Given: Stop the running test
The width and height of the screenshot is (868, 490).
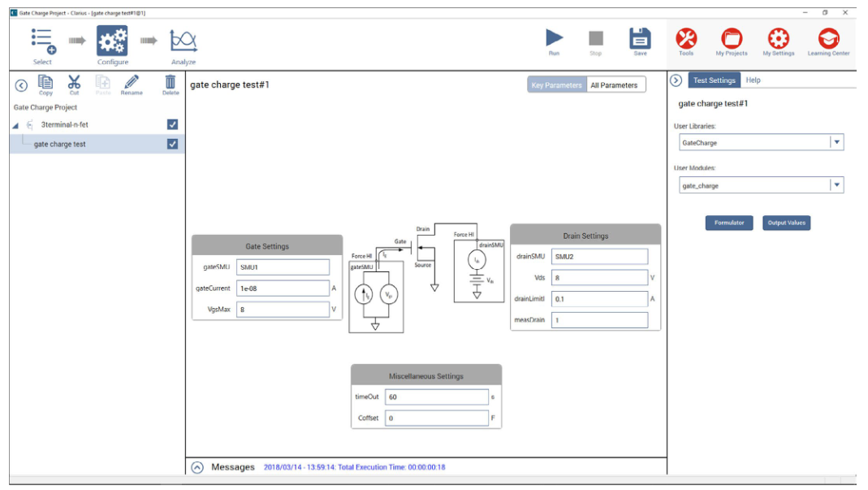Looking at the screenshot, I should 596,37.
